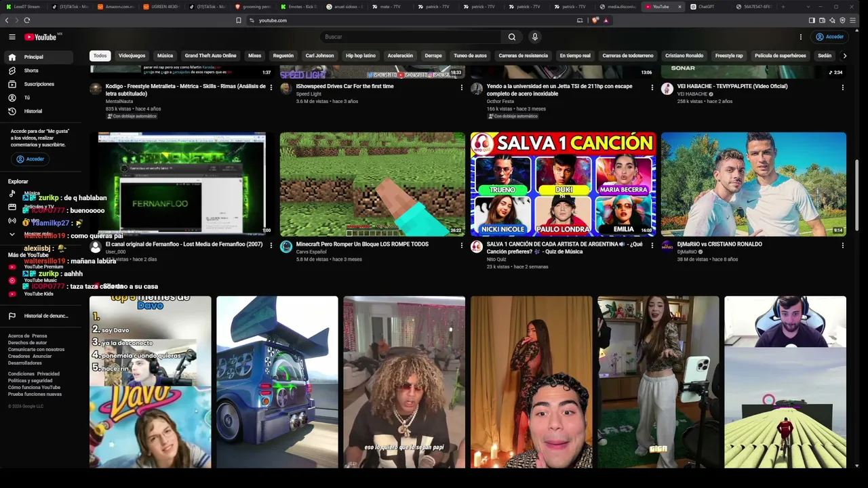Filter by Música chip
This screenshot has height=488, width=868.
coord(165,56)
